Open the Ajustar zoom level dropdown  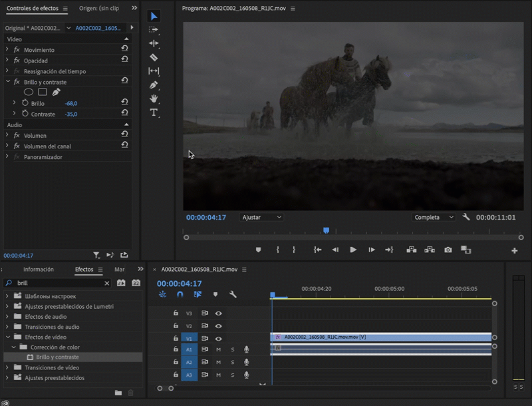pyautogui.click(x=261, y=218)
